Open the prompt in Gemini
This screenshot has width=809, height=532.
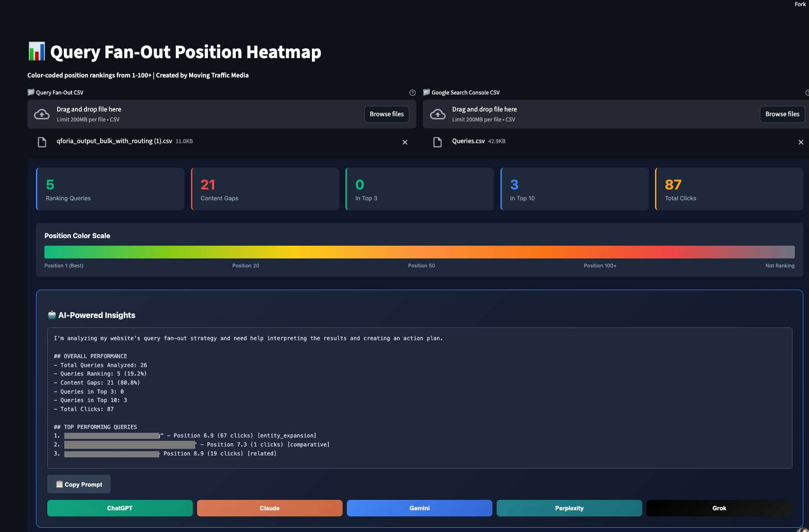[x=420, y=508]
